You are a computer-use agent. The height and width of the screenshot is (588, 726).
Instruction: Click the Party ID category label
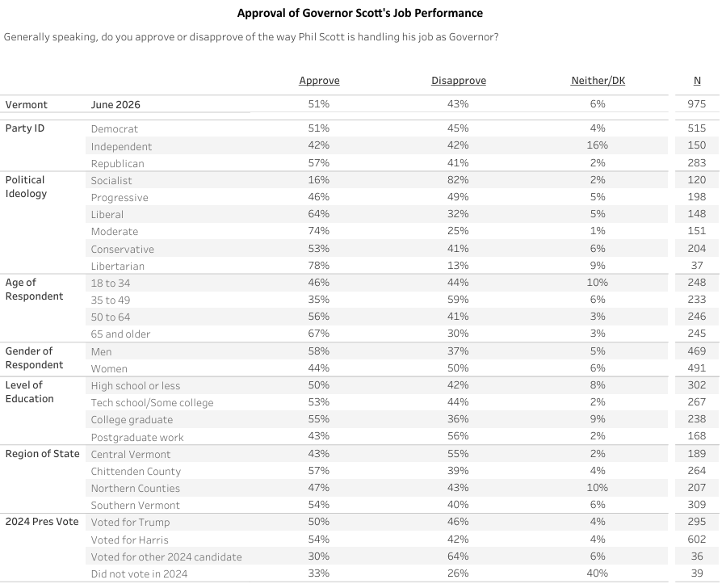pyautogui.click(x=25, y=128)
